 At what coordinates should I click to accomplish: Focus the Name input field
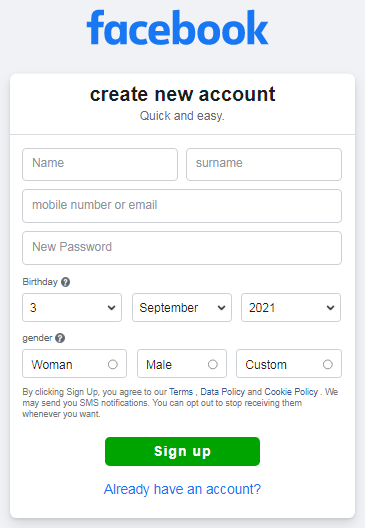tap(100, 164)
